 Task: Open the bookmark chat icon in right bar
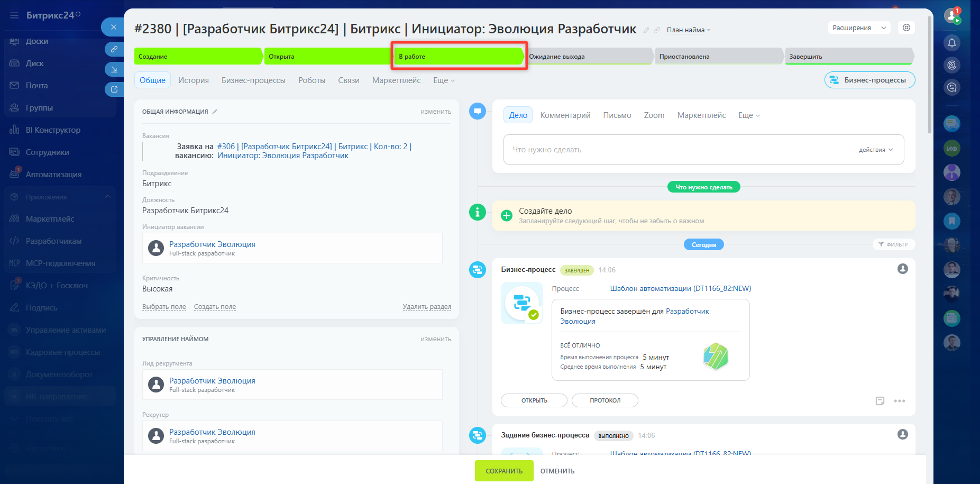point(952,221)
